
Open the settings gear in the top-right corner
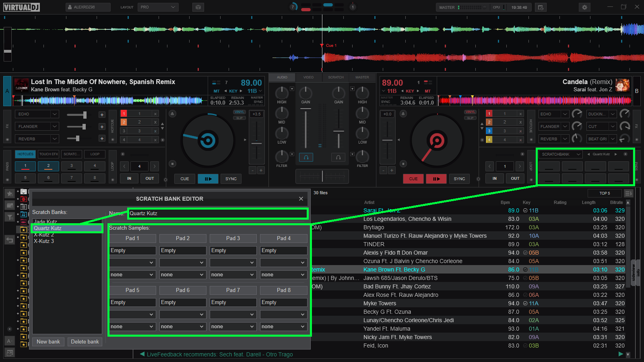584,7
